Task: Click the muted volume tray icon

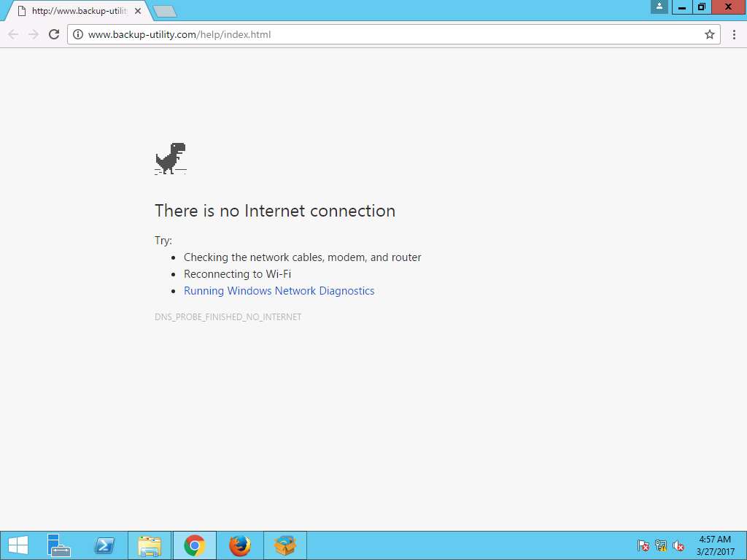Action: [678, 545]
